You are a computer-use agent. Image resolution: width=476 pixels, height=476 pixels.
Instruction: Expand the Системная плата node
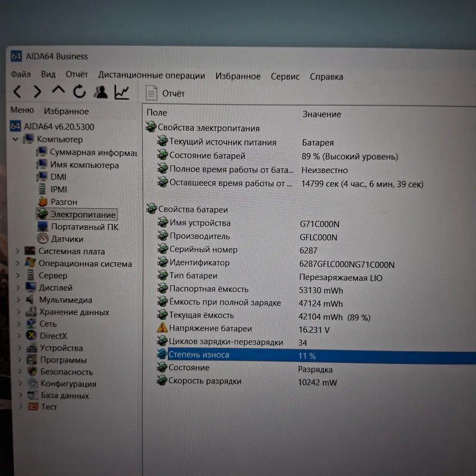coord(17,251)
